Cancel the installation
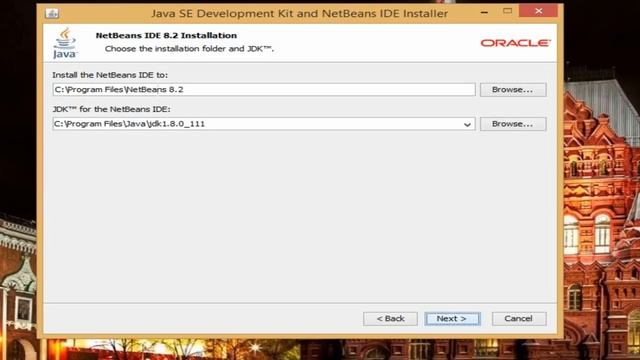The width and height of the screenshot is (640, 360). pyautogui.click(x=519, y=319)
